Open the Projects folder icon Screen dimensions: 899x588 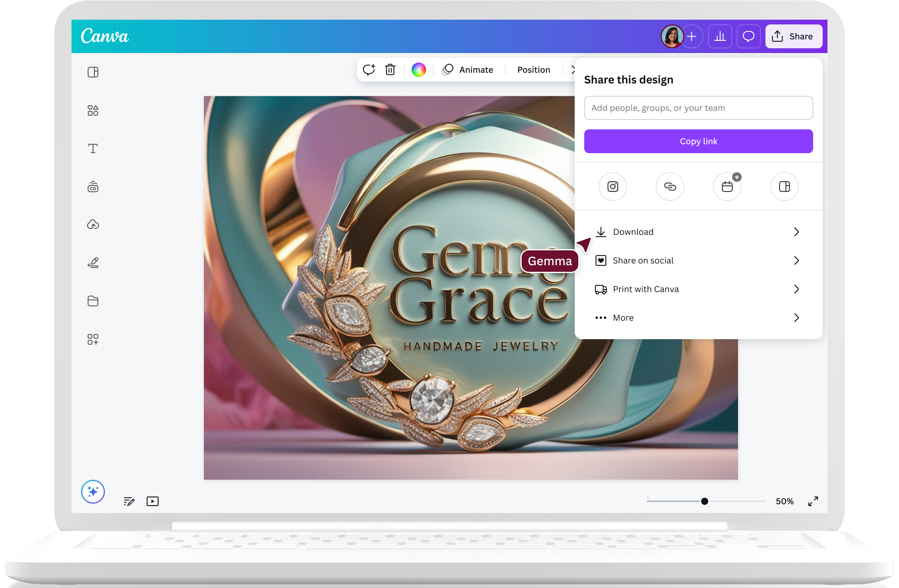pyautogui.click(x=93, y=301)
